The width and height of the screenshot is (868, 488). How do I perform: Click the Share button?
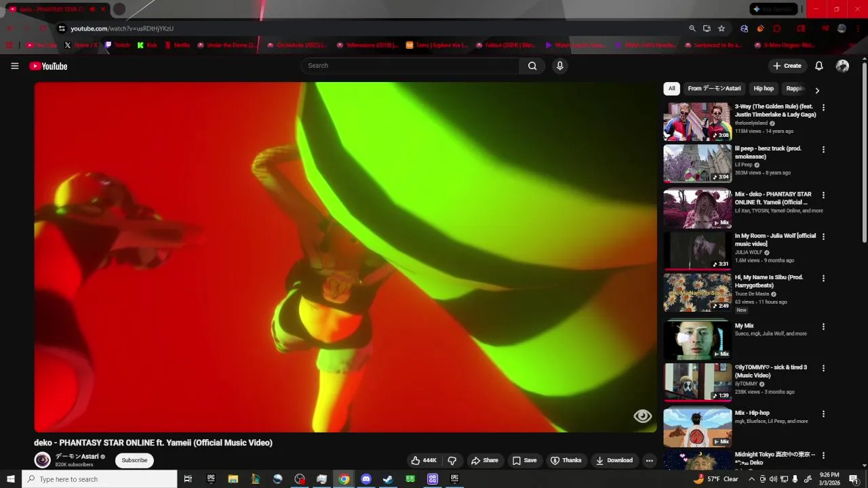[x=485, y=460]
